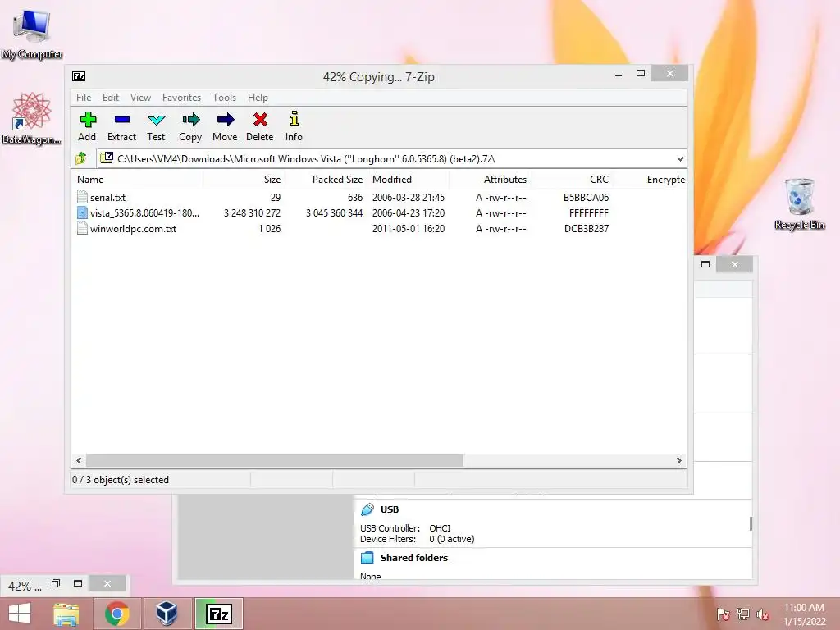Screen dimensions: 840x630
Task: Open the Windows Start button
Action: click(20, 614)
